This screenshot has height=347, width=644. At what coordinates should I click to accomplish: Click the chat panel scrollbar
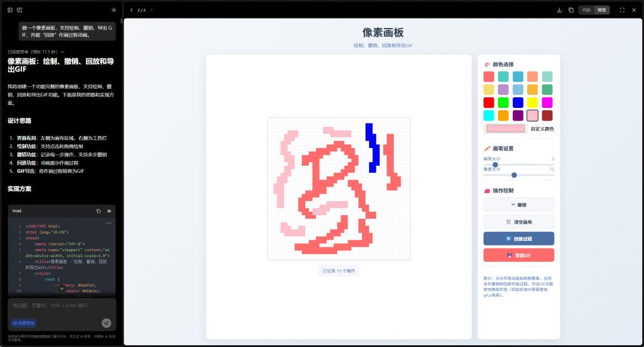pos(122,21)
